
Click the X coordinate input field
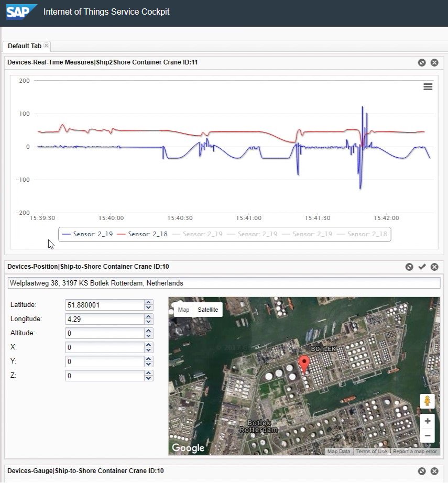click(105, 347)
